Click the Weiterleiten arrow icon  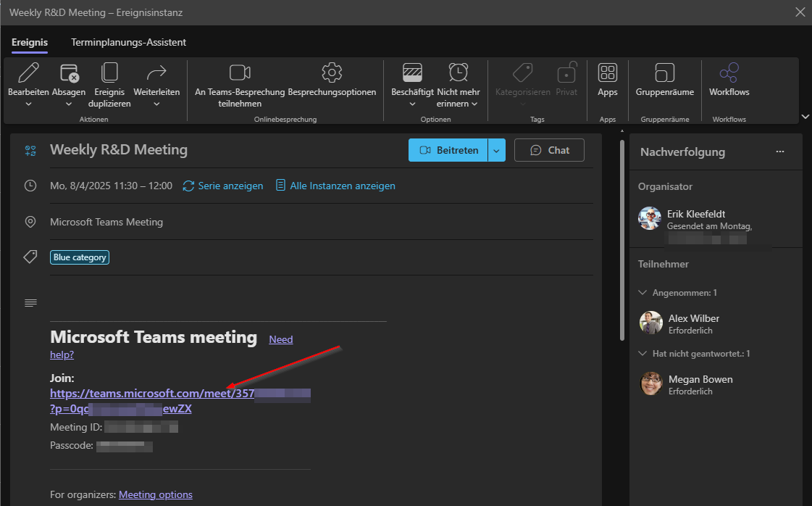(x=156, y=72)
